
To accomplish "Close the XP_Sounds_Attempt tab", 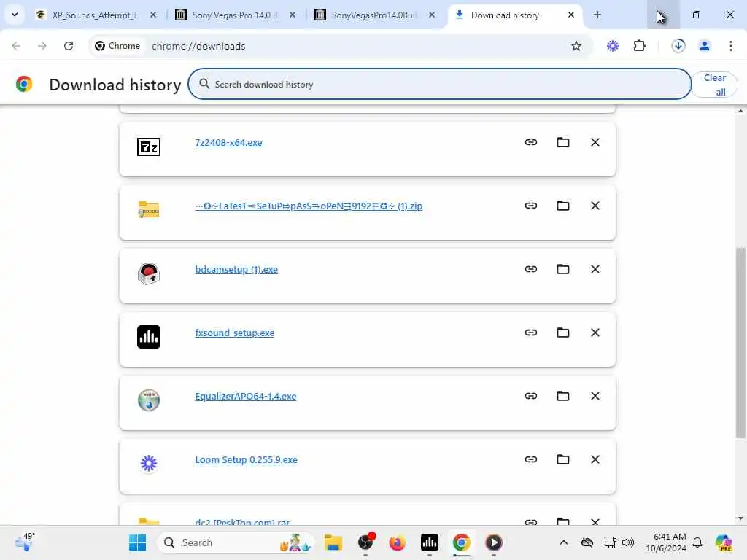I will pos(153,15).
